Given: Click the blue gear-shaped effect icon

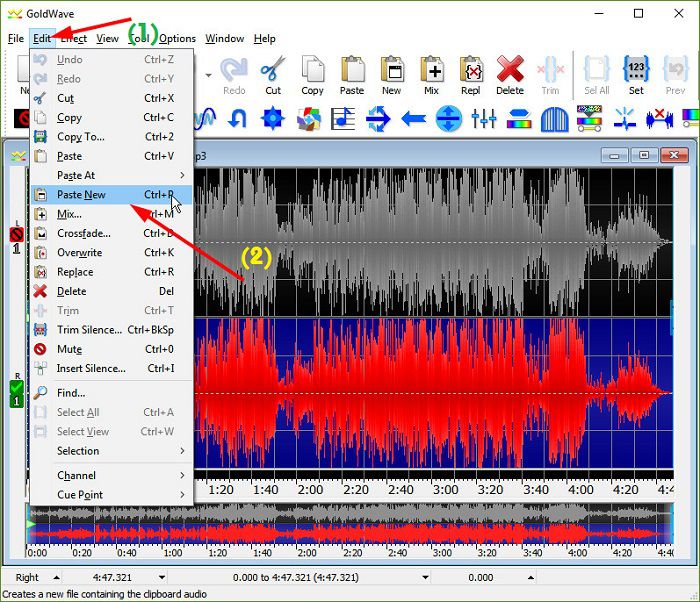Looking at the screenshot, I should pos(272,119).
